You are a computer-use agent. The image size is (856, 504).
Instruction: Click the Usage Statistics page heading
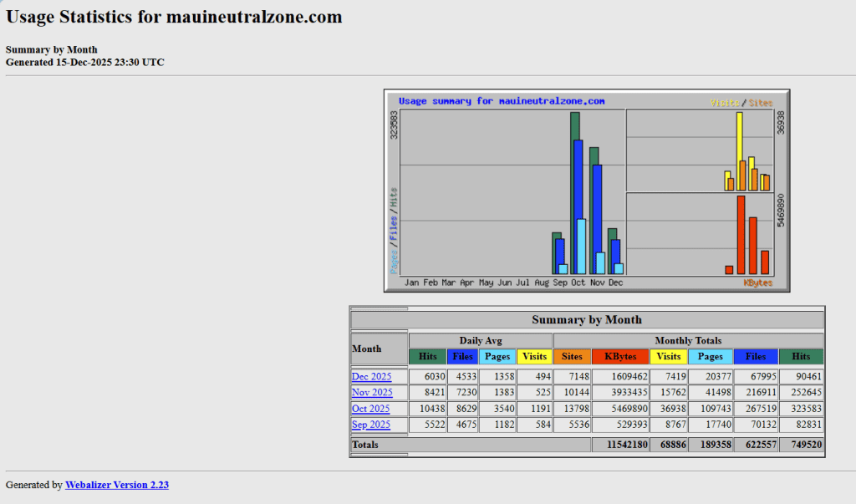click(x=174, y=18)
